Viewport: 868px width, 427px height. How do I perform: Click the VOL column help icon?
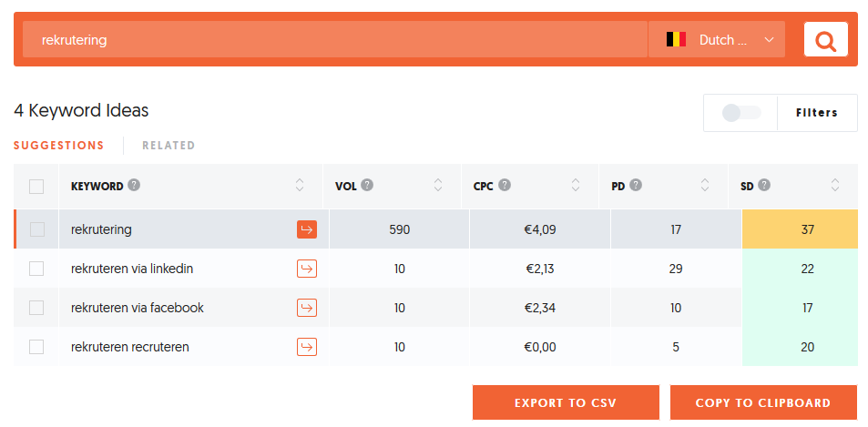point(367,186)
